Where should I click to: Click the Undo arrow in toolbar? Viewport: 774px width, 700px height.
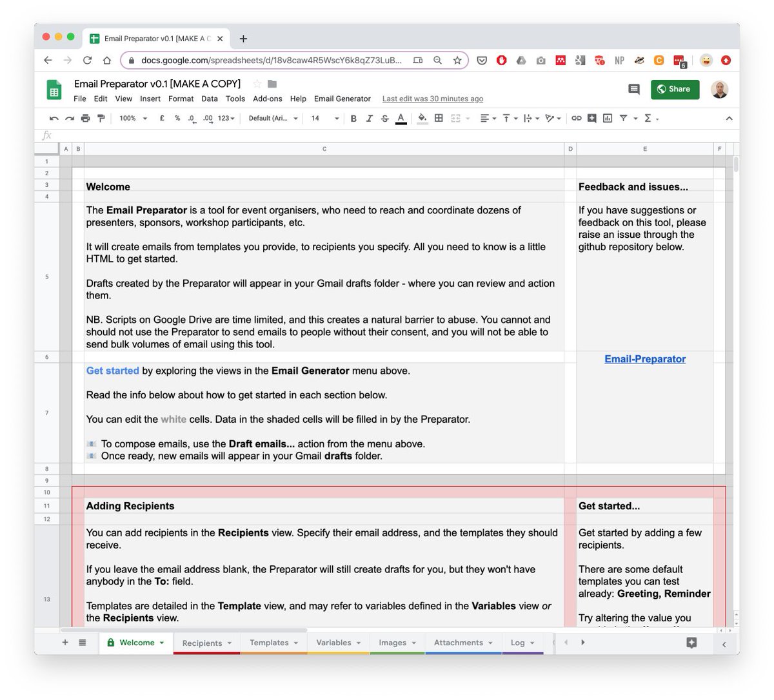[54, 119]
